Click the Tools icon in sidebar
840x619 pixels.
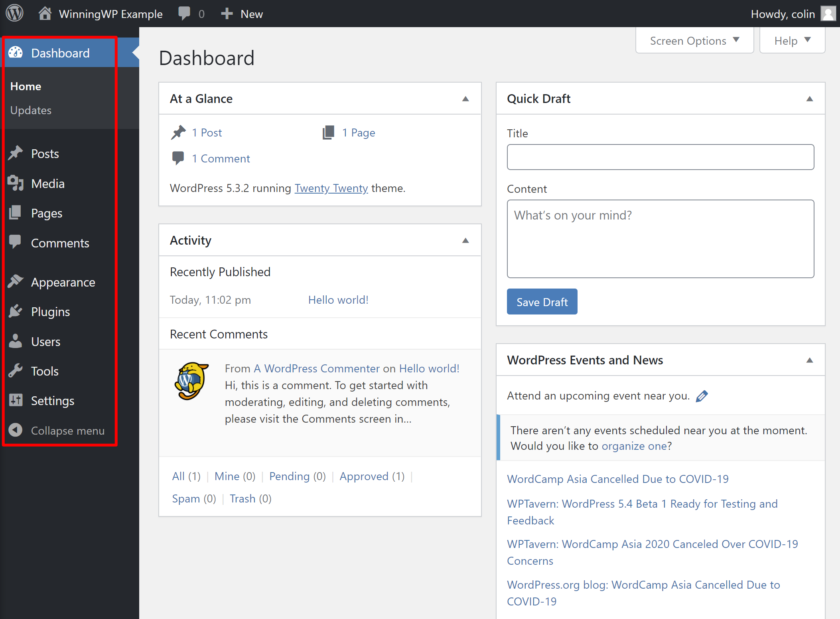16,371
